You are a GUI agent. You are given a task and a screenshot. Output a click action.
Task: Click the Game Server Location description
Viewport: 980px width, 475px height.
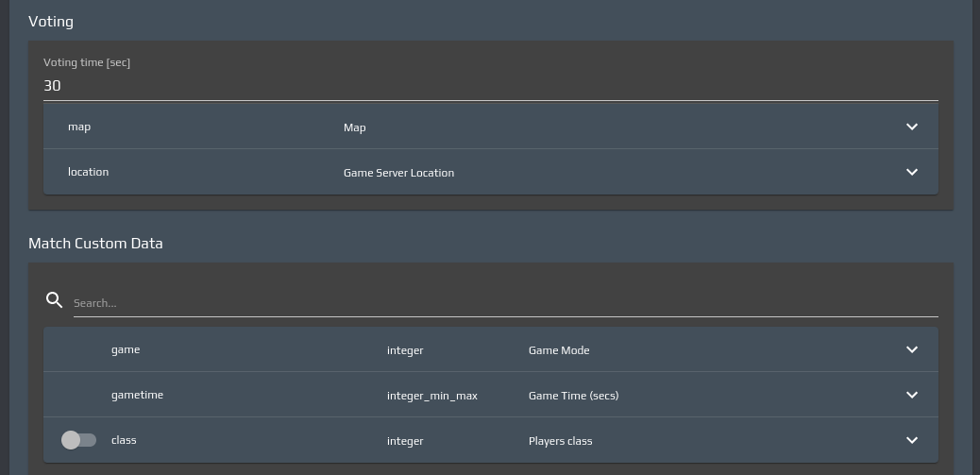pos(398,173)
